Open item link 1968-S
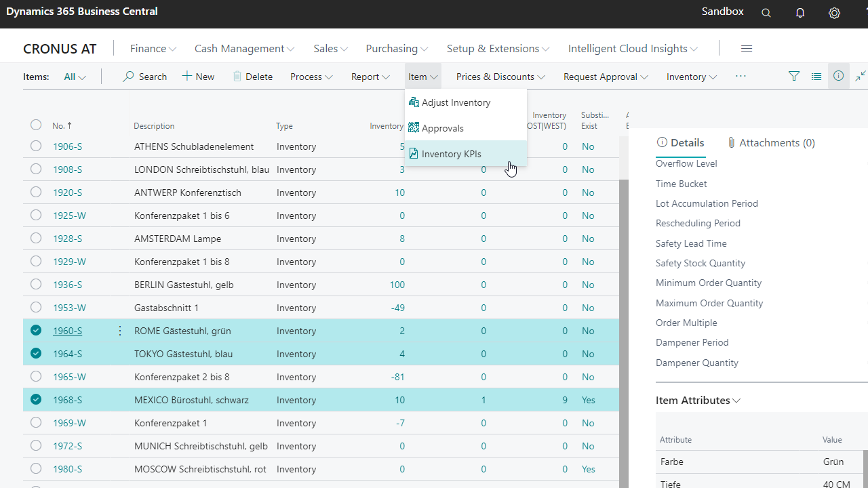The image size is (868, 488). tap(68, 400)
